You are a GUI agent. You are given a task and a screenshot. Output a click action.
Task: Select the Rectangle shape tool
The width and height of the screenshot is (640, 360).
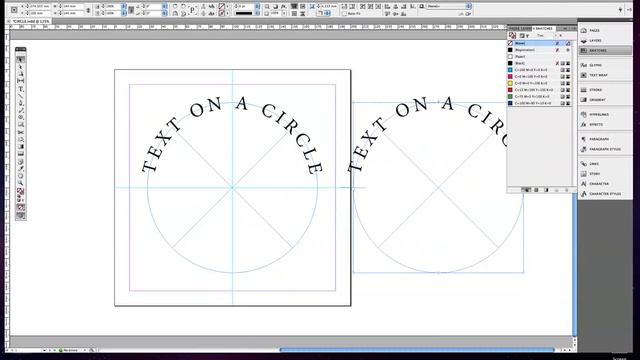pos(20,124)
